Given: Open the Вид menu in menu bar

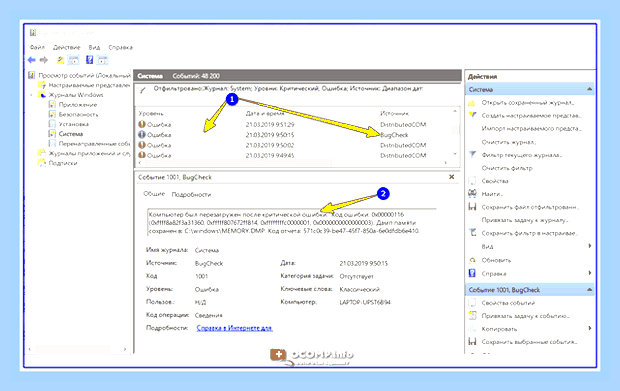Looking at the screenshot, I should [94, 47].
